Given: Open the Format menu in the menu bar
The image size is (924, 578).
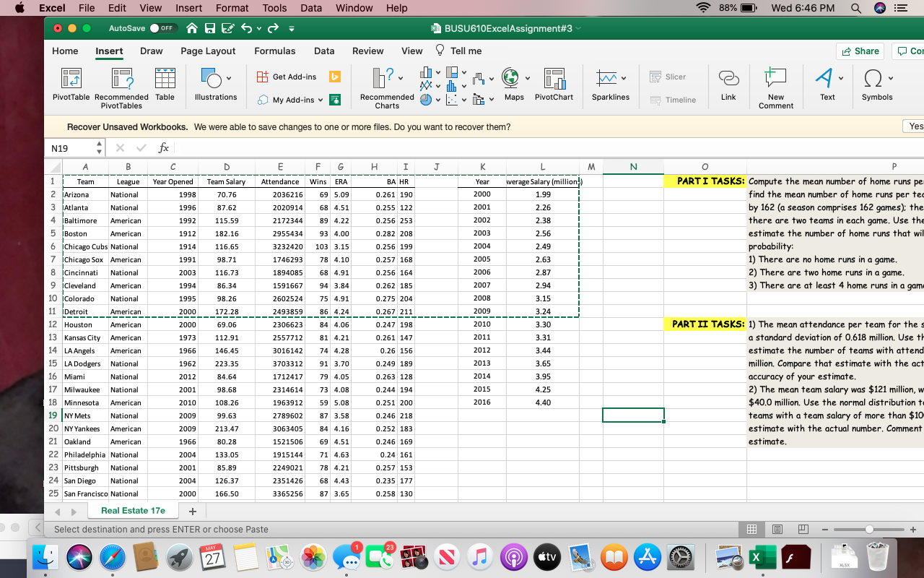Looking at the screenshot, I should (232, 8).
